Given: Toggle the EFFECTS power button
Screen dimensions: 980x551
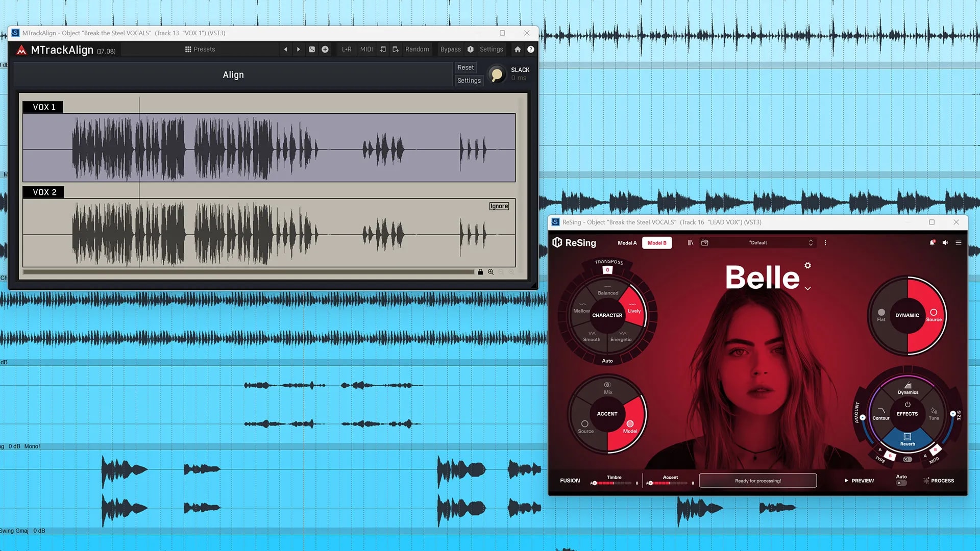Looking at the screenshot, I should 908,405.
